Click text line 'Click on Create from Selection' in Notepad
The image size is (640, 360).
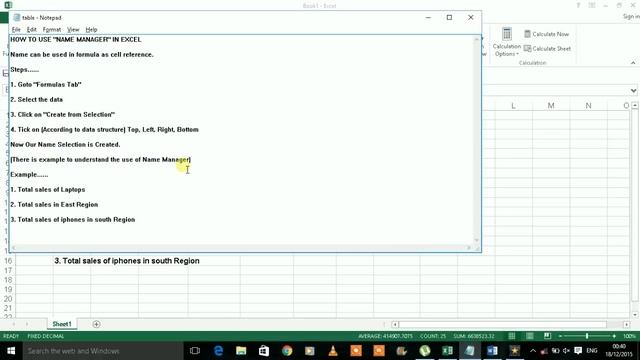[x=62, y=115]
